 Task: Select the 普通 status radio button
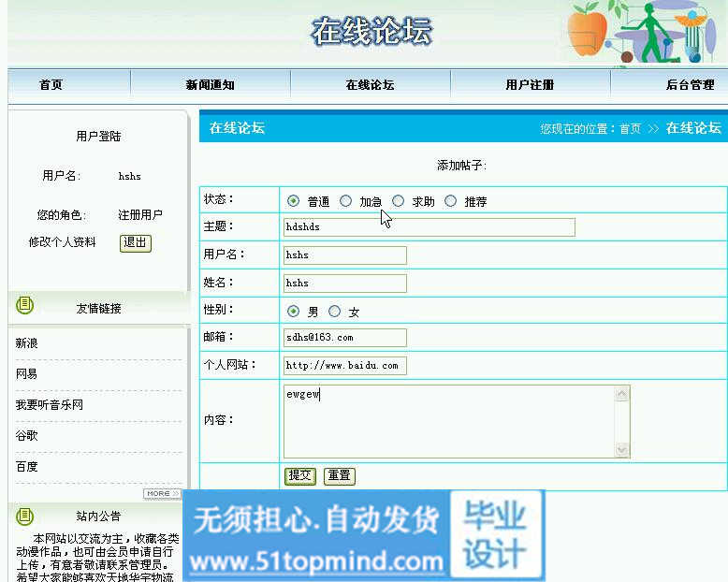pyautogui.click(x=294, y=201)
